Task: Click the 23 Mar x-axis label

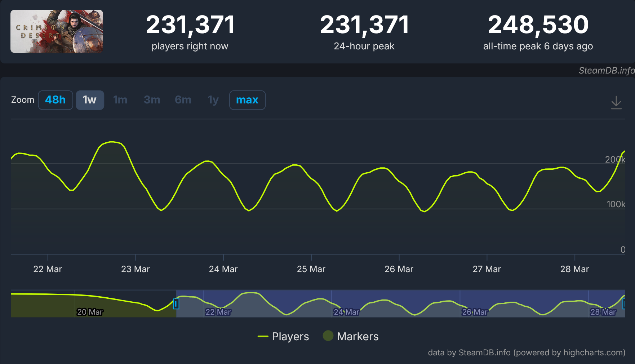Action: pyautogui.click(x=136, y=269)
